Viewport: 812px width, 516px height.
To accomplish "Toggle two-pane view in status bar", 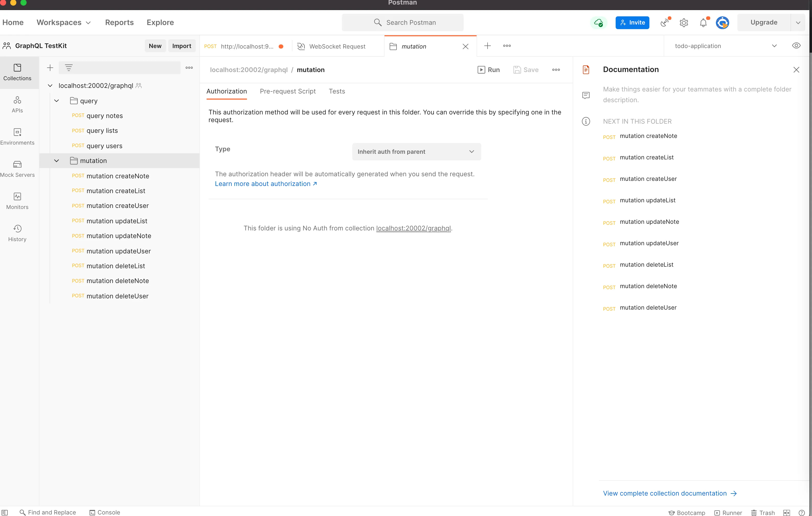I will (787, 513).
